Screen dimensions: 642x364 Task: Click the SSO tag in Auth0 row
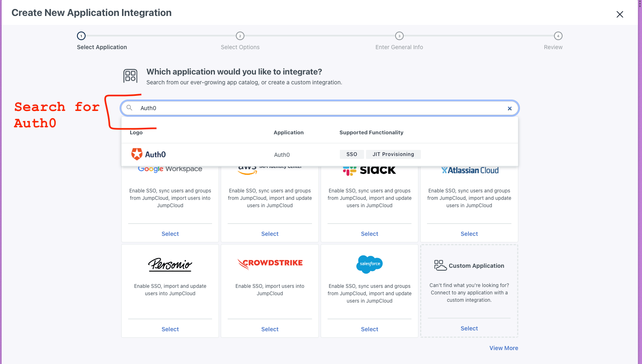(352, 154)
